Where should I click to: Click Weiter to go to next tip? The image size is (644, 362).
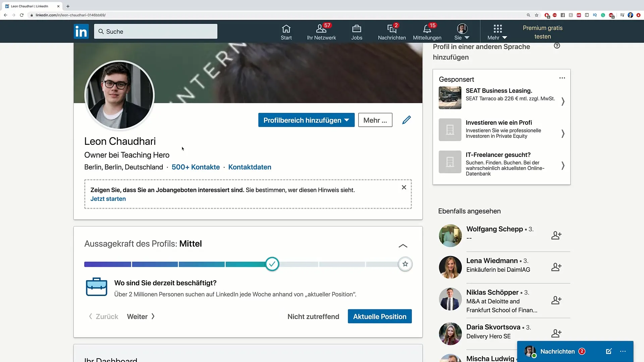pos(141,316)
